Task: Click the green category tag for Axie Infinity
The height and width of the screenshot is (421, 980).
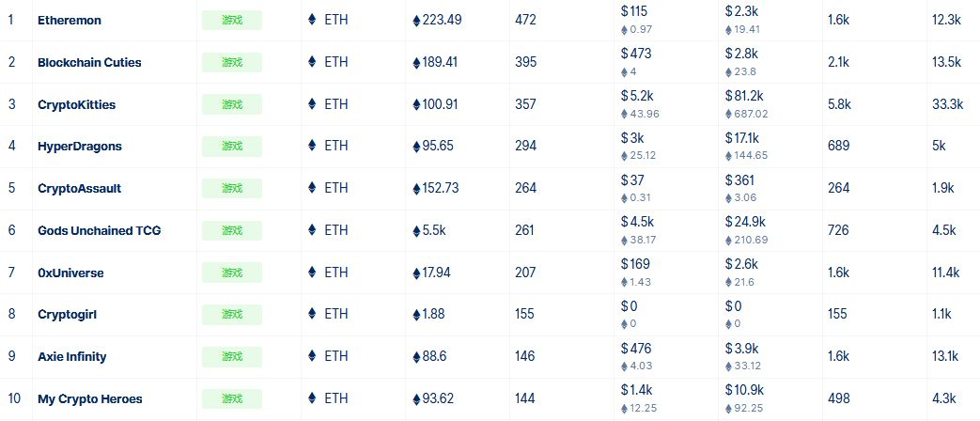Action: click(x=232, y=357)
